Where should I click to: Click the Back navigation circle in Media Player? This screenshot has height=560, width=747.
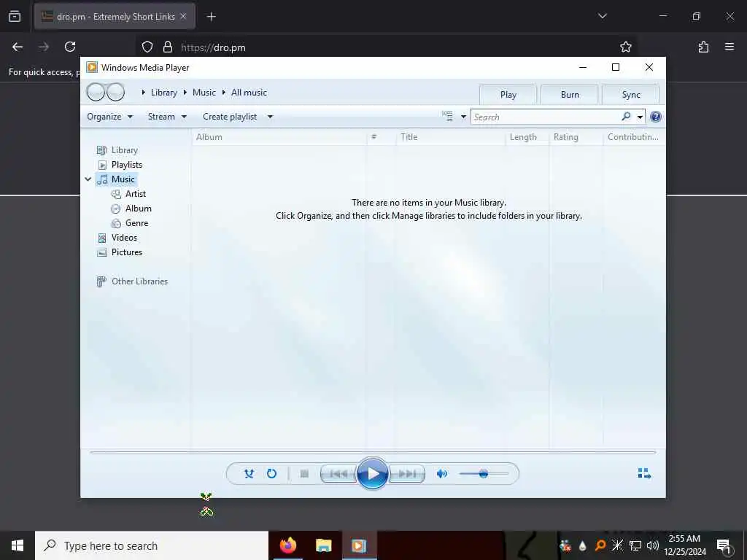pos(96,92)
